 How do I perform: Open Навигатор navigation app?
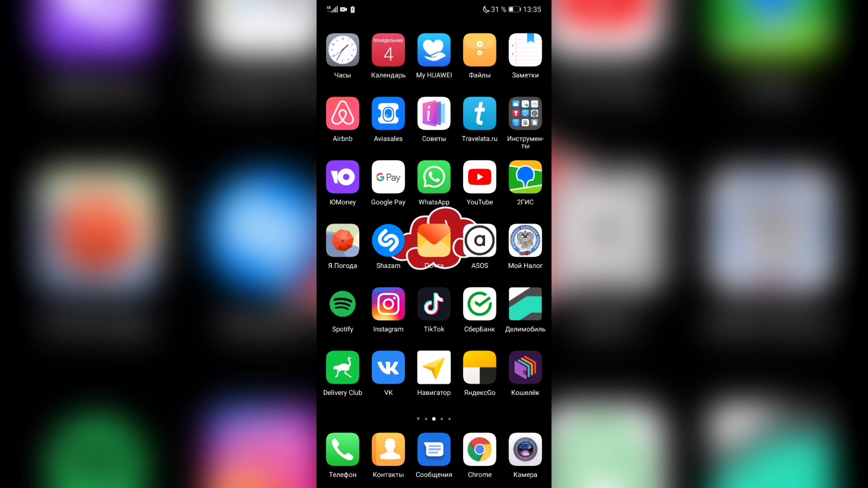coord(434,368)
